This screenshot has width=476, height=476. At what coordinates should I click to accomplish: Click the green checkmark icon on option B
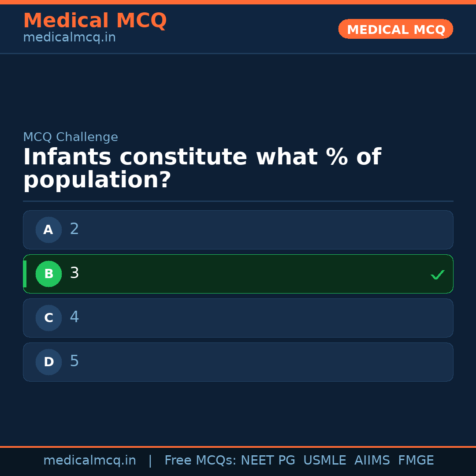click(x=438, y=274)
